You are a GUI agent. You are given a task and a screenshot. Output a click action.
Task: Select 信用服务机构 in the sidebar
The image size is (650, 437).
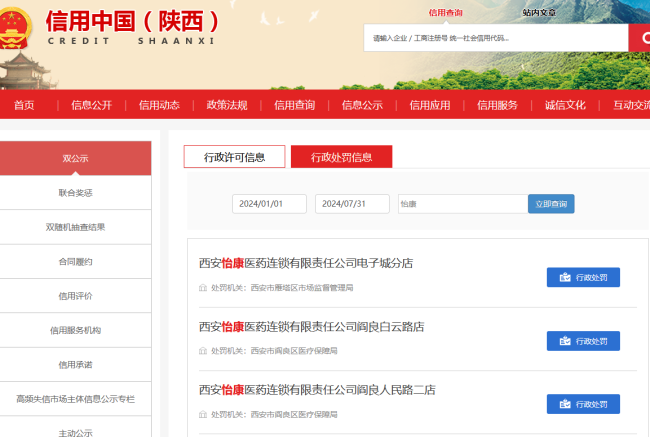(x=75, y=330)
